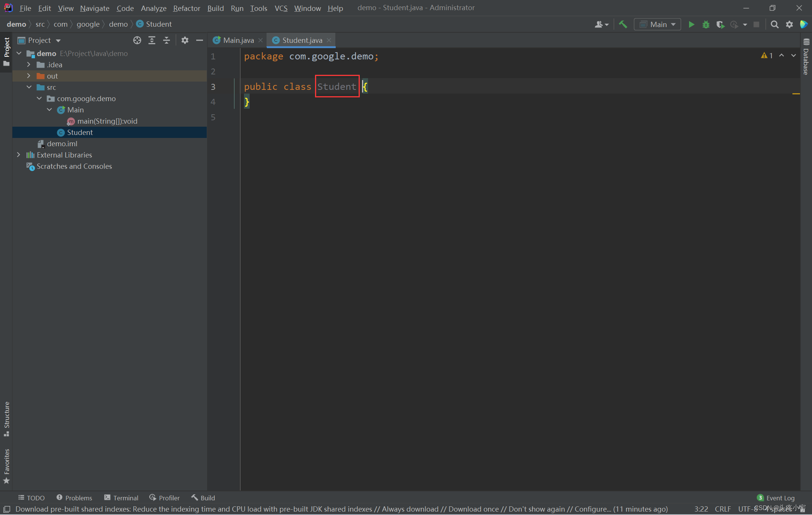Image resolution: width=812 pixels, height=515 pixels.
Task: Click the green Run button
Action: (691, 24)
